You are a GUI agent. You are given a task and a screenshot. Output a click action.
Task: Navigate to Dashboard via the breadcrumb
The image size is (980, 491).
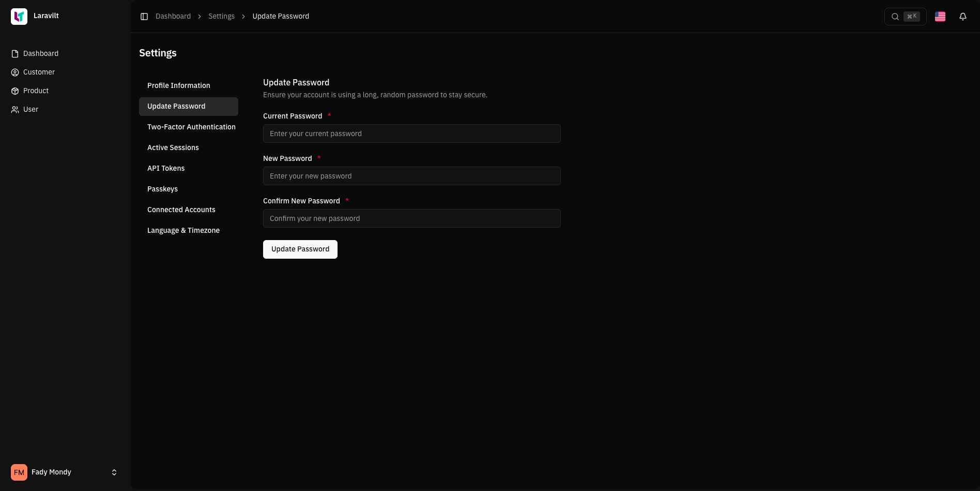click(173, 16)
